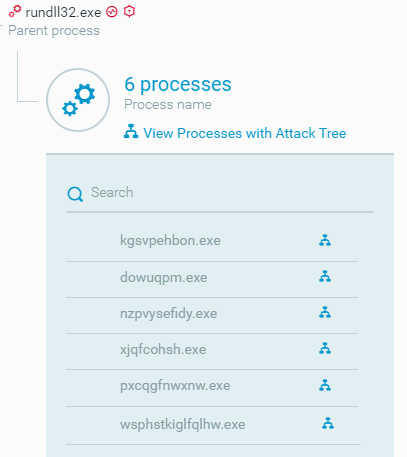407x457 pixels.
Task: Click the red gears icon before rundll32.exe
Action: pos(15,11)
